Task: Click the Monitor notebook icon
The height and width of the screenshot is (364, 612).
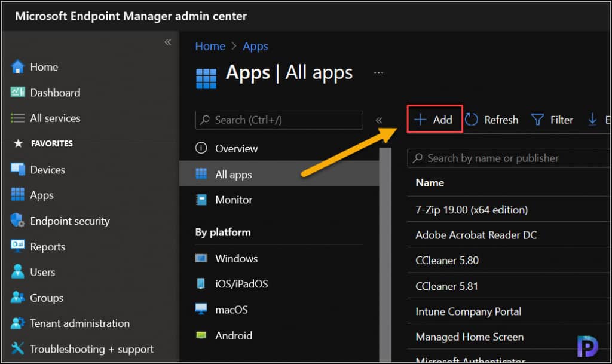Action: (x=201, y=200)
